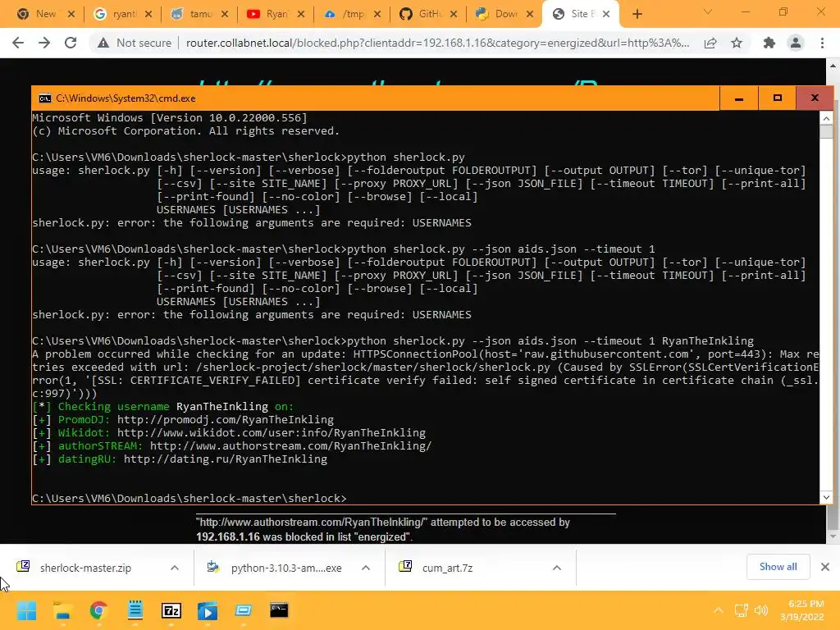Expand sherlock-master.zip download options chevron
The height and width of the screenshot is (630, 840).
pyautogui.click(x=175, y=568)
